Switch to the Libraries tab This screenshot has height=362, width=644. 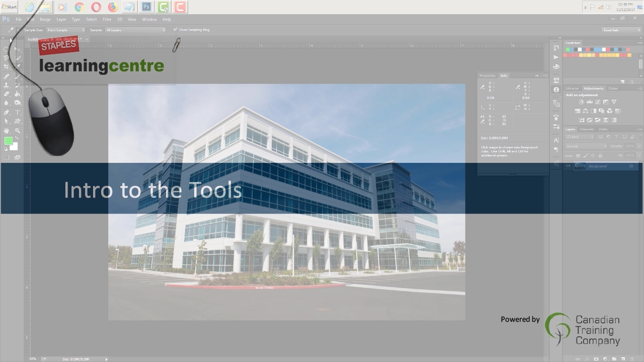pos(572,88)
